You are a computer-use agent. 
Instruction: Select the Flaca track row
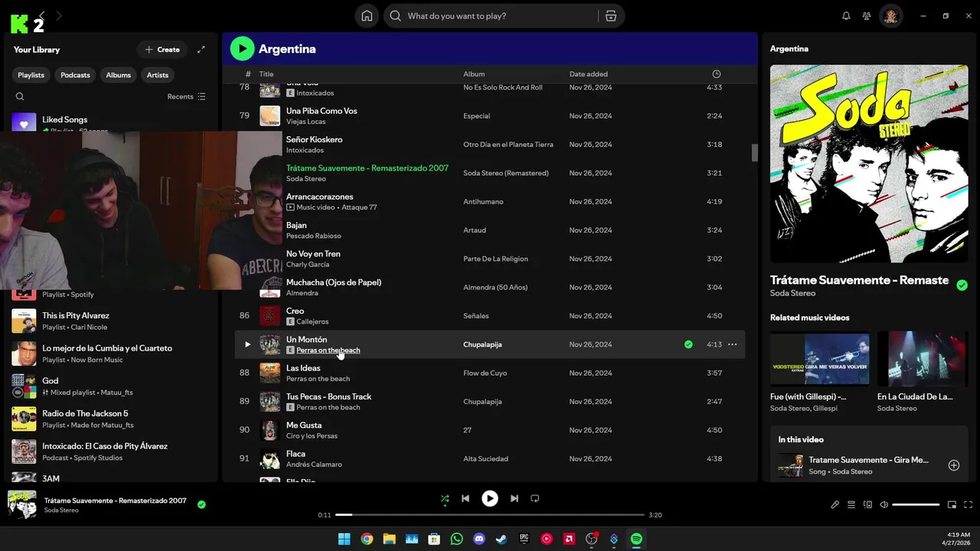click(x=489, y=459)
